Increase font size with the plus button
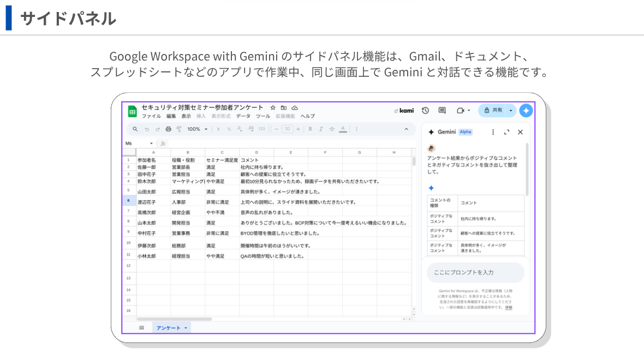The height and width of the screenshot is (361, 644). (x=298, y=129)
